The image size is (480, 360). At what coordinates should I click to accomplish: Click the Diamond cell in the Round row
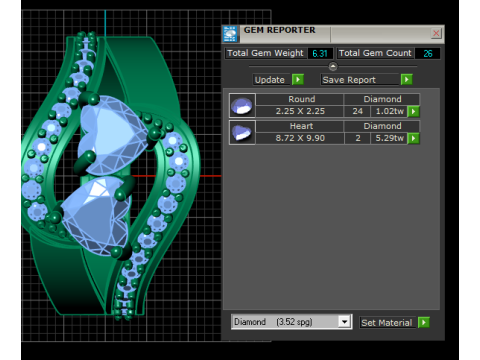point(382,99)
